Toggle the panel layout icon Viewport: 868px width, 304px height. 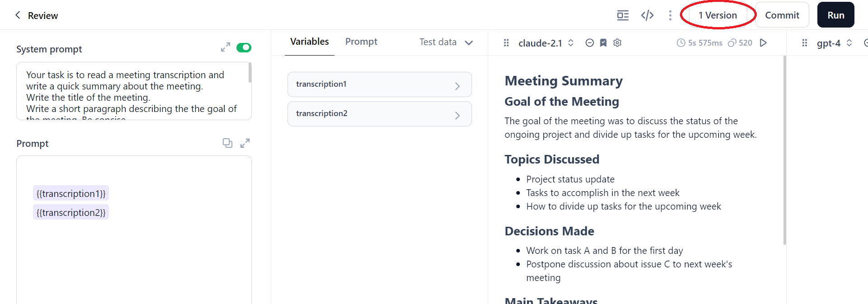[x=623, y=15]
